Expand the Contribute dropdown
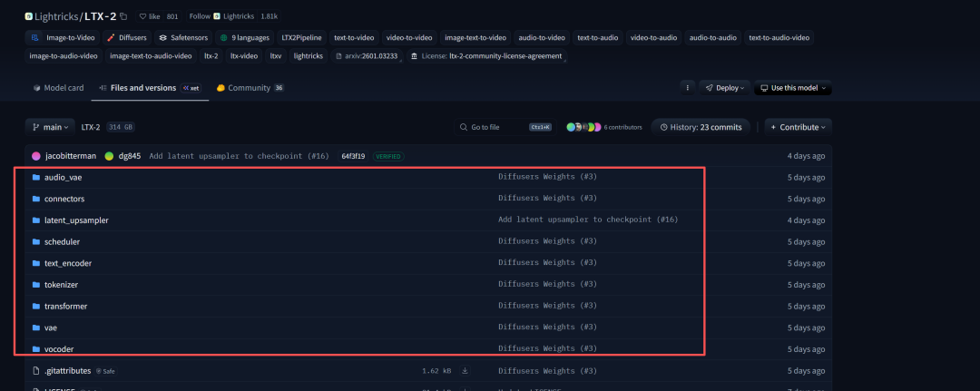Image resolution: width=980 pixels, height=391 pixels. click(x=799, y=127)
